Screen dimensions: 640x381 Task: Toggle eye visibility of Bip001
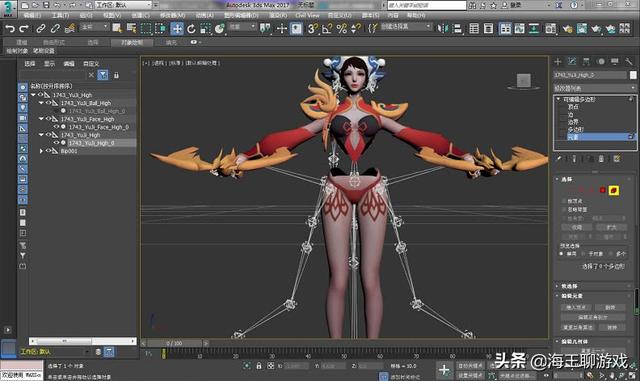point(48,151)
